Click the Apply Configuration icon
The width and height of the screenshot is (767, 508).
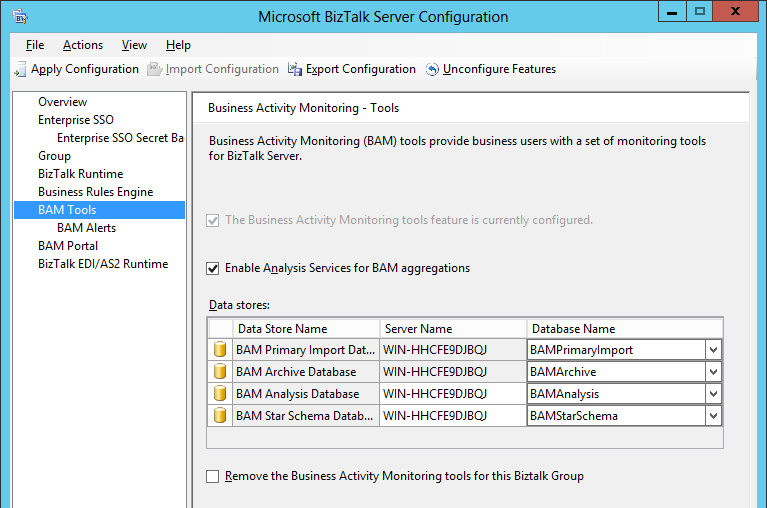[x=20, y=69]
